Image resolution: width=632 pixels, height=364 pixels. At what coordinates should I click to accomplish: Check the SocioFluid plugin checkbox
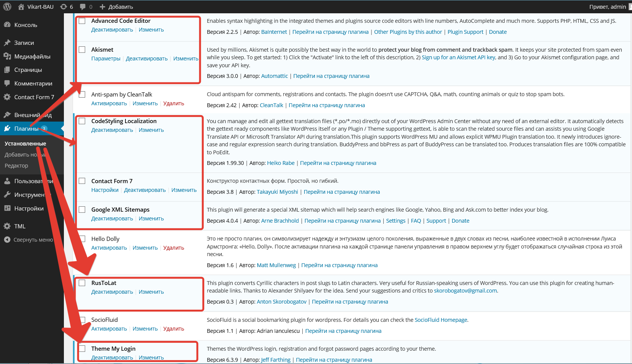click(x=82, y=320)
